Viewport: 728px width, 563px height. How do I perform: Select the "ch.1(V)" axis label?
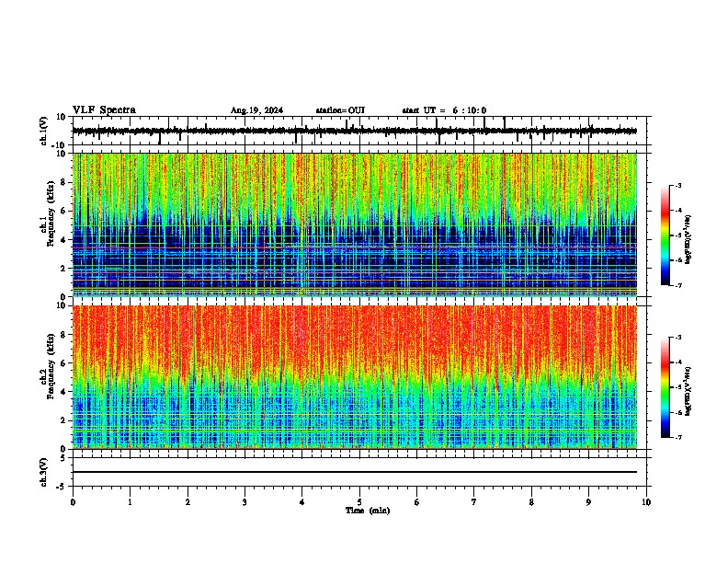coord(44,131)
